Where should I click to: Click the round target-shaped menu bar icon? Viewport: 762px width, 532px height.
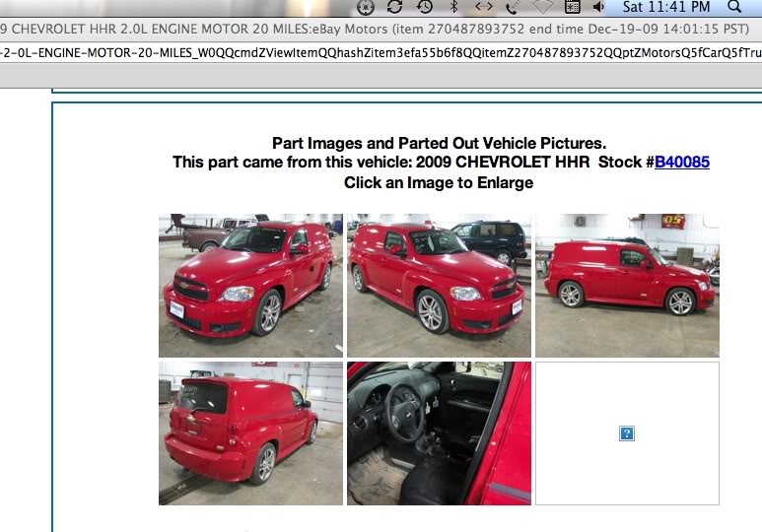366,7
